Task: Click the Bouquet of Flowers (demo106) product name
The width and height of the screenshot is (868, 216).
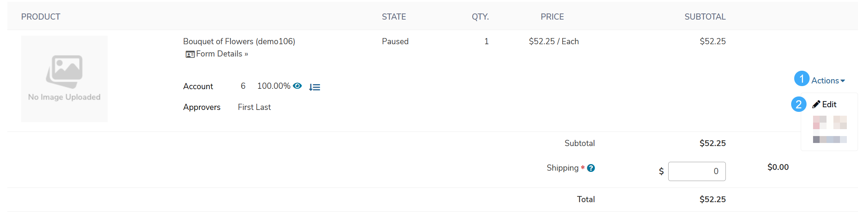Action: click(x=239, y=41)
